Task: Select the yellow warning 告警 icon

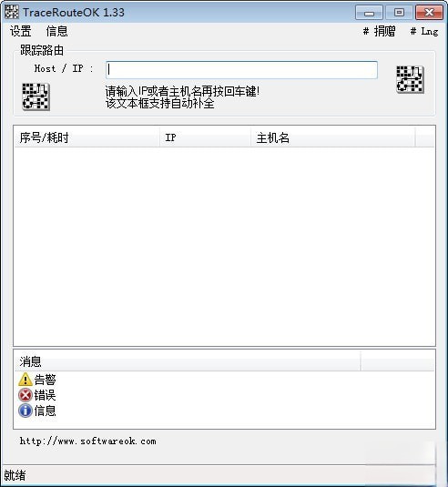Action: 25,380
